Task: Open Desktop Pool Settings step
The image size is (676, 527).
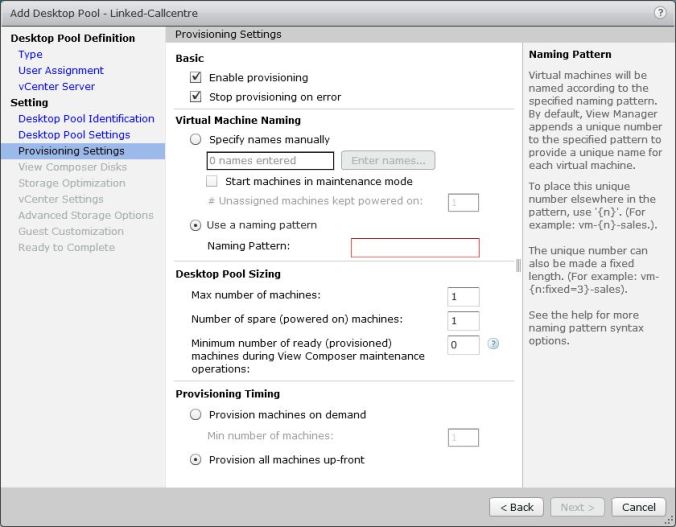Action: click(x=74, y=134)
